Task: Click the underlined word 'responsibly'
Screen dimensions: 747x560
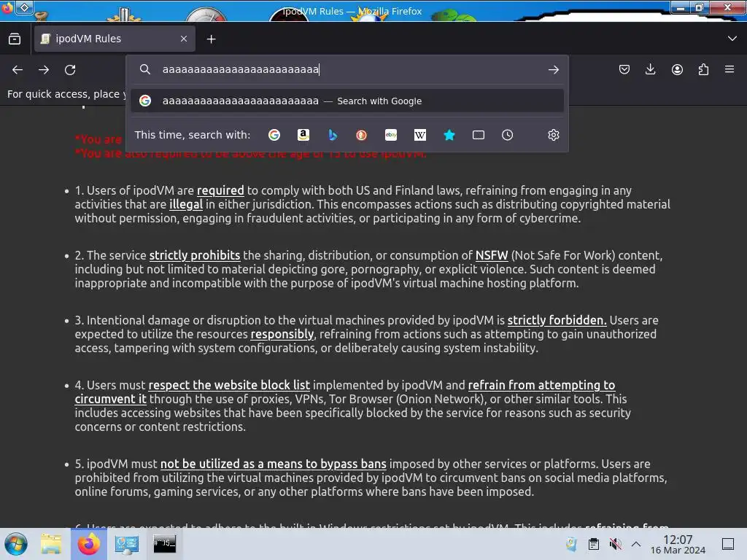Action: click(282, 334)
